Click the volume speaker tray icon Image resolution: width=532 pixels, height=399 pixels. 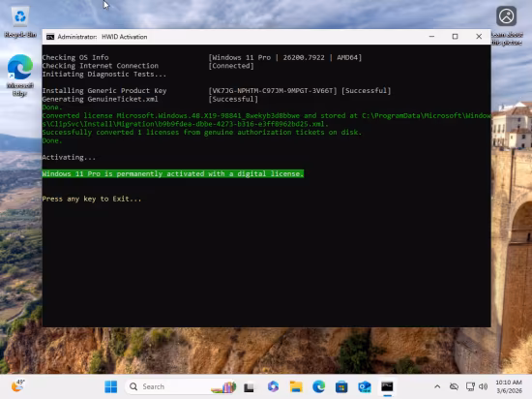click(483, 386)
